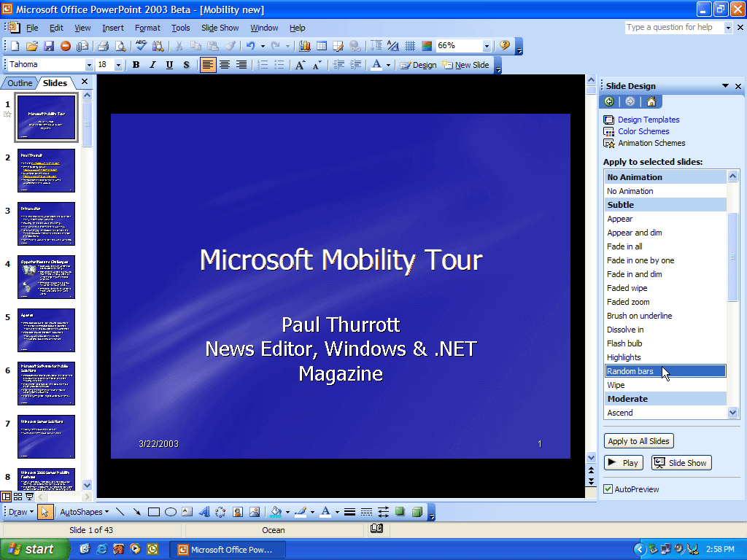Click the Print icon

point(103,46)
